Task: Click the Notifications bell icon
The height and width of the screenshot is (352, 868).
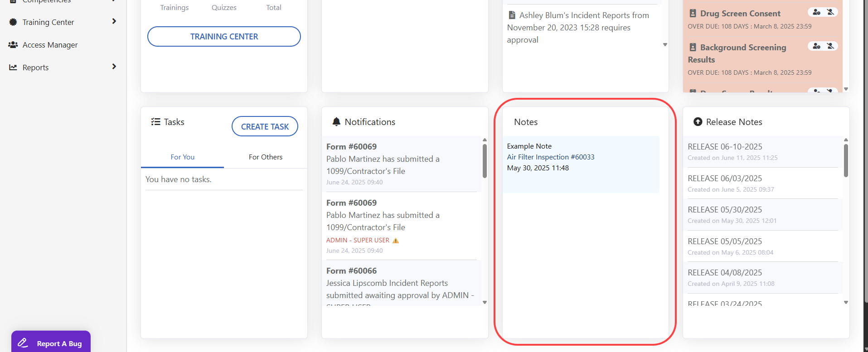Action: click(336, 122)
